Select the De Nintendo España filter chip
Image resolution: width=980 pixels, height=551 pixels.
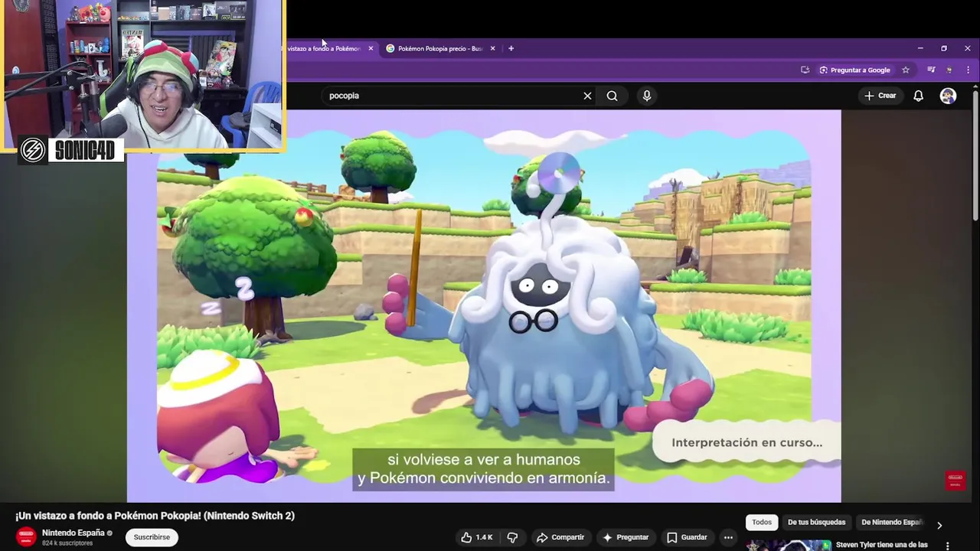coord(892,523)
